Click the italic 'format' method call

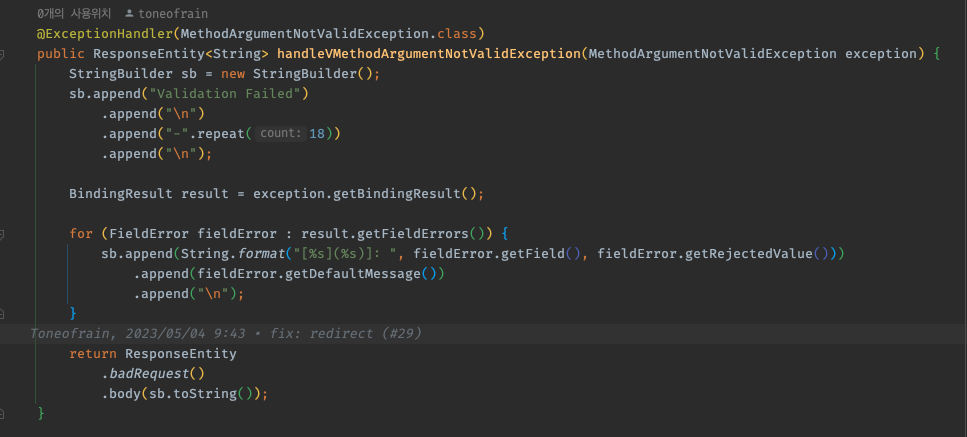[x=261, y=253]
